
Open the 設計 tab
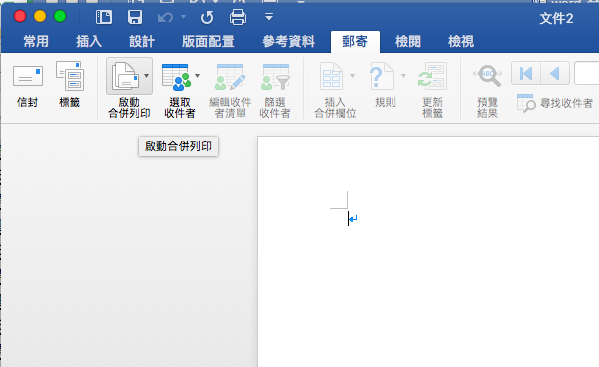pyautogui.click(x=142, y=41)
